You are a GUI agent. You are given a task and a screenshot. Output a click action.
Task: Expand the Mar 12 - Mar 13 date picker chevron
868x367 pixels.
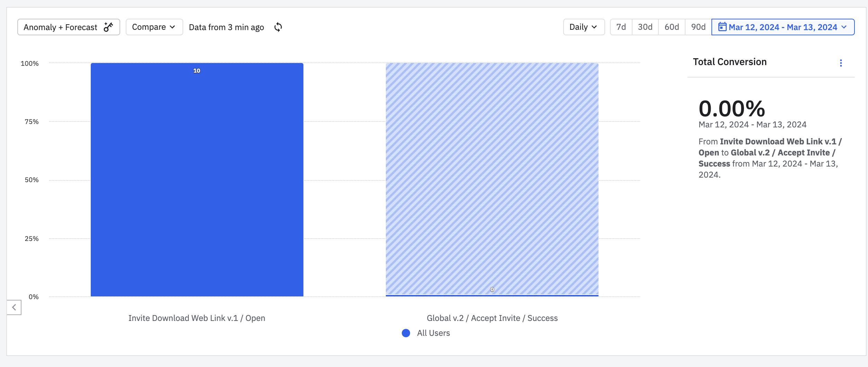click(844, 27)
